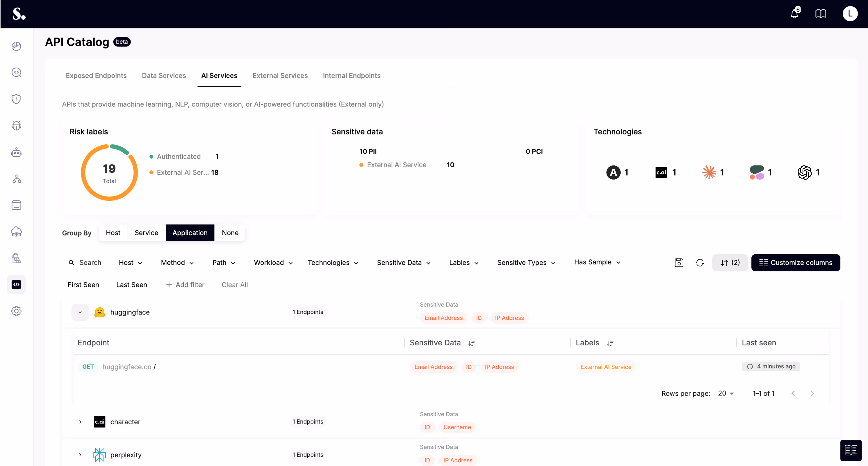Open the Exposed Endpoints tab
The height and width of the screenshot is (466, 868).
coord(96,76)
